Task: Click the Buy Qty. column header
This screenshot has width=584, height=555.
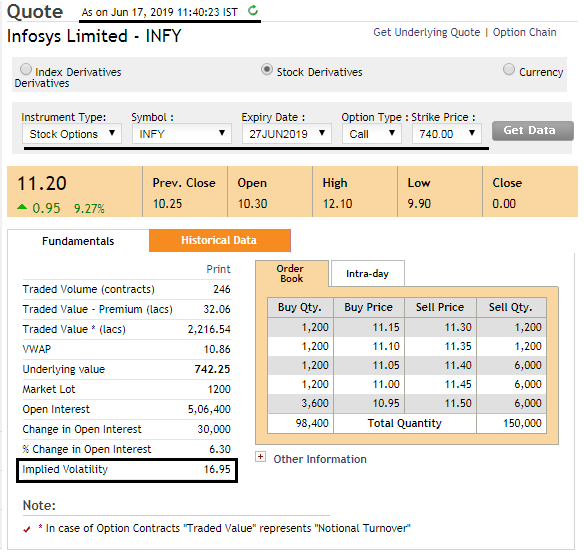Action: point(300,307)
